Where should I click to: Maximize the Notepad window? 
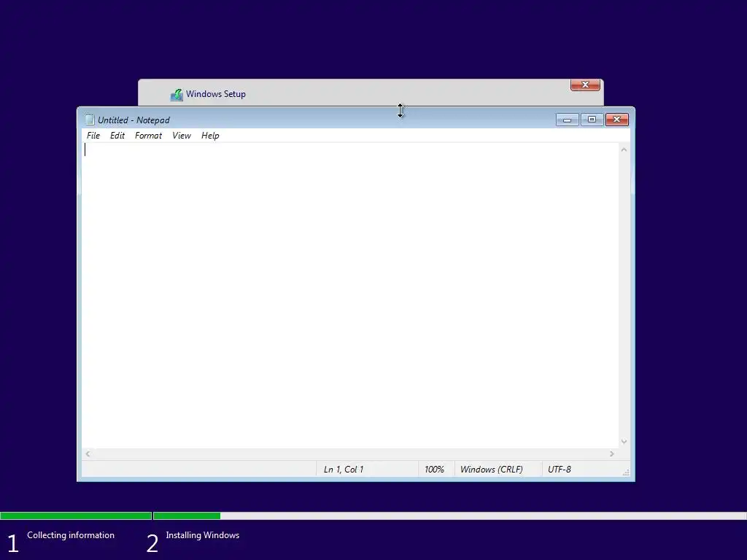(592, 120)
